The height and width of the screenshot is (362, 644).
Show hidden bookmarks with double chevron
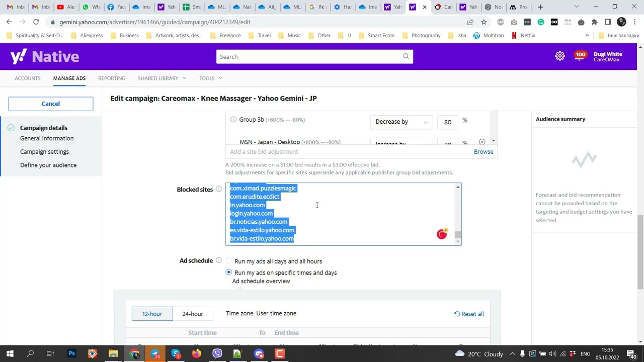pyautogui.click(x=587, y=35)
